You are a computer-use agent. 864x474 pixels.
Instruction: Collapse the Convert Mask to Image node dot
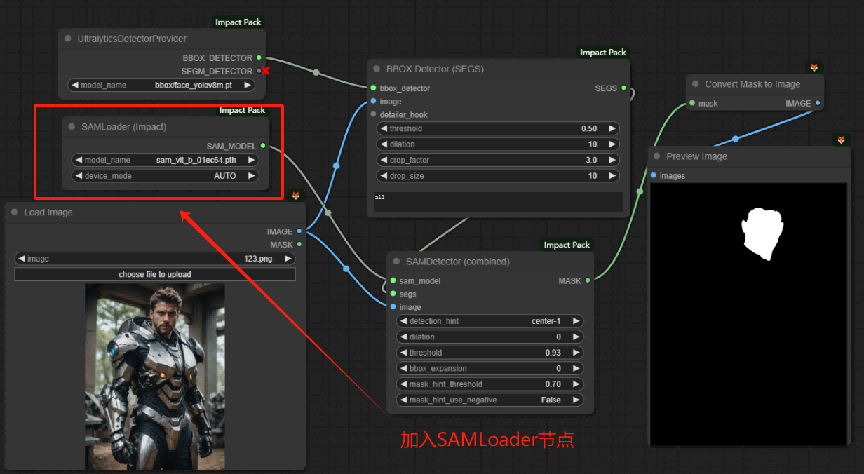[x=695, y=84]
